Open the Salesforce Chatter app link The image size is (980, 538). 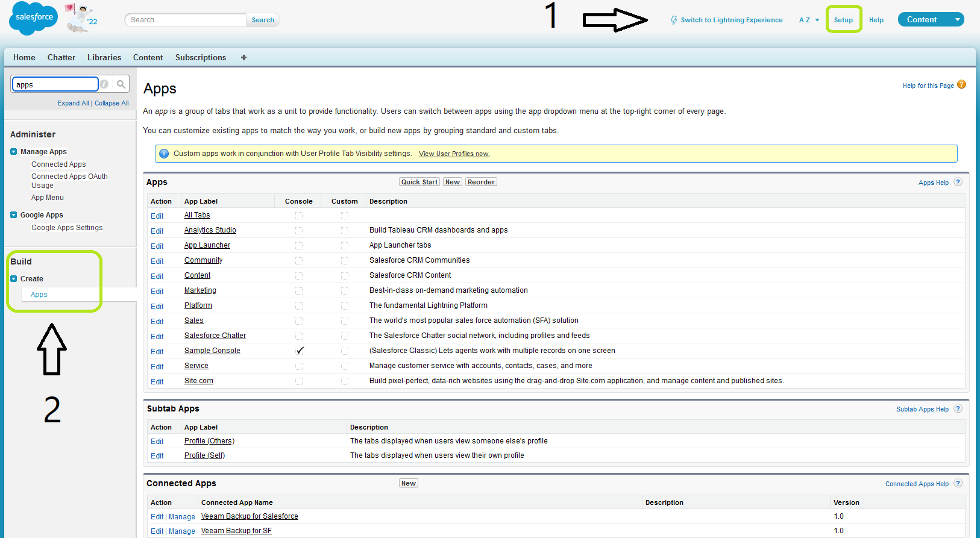coord(215,336)
